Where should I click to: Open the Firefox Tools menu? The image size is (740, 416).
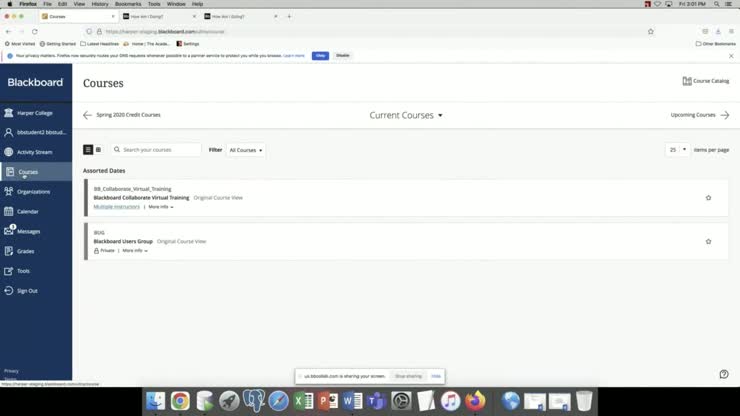[154, 4]
